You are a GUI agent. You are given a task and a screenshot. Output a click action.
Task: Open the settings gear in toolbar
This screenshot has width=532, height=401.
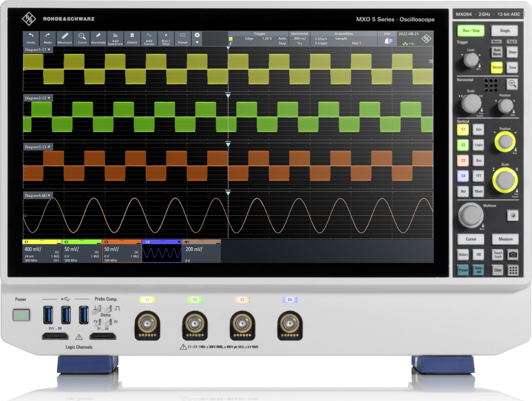[x=197, y=35]
